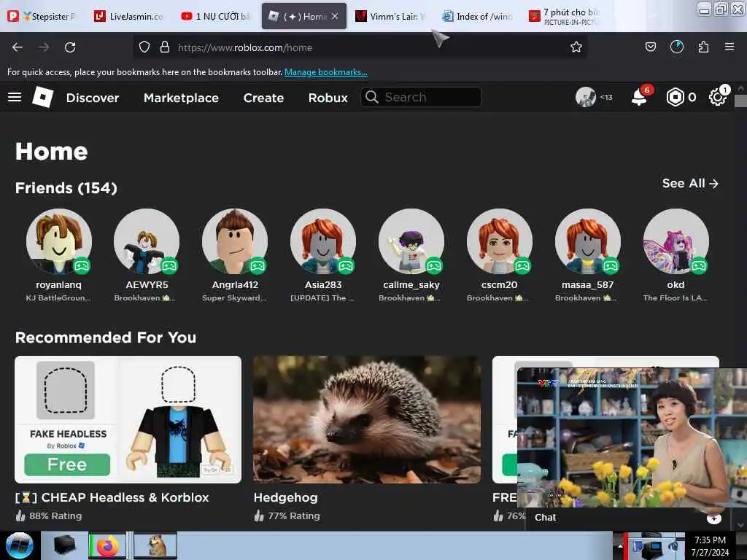This screenshot has height=560, width=747.
Task: Open the Save to Pocket icon
Action: [650, 47]
